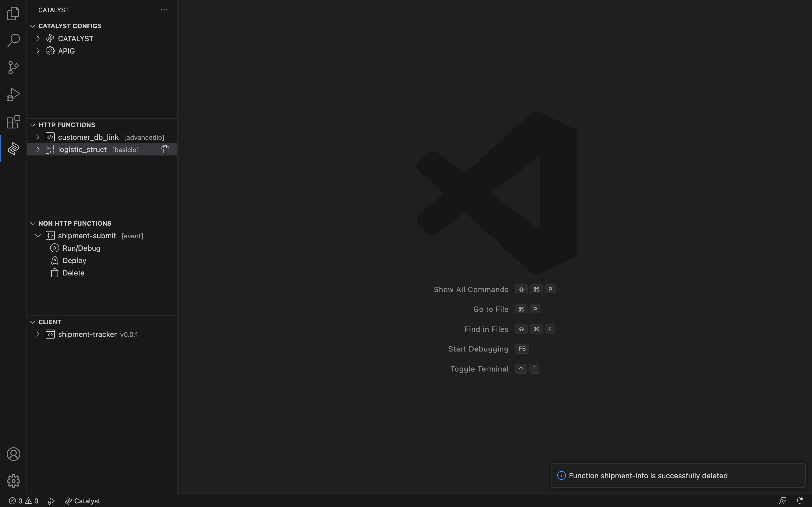Select shipment-tracker CLIENT item
812x507 pixels.
tap(87, 334)
